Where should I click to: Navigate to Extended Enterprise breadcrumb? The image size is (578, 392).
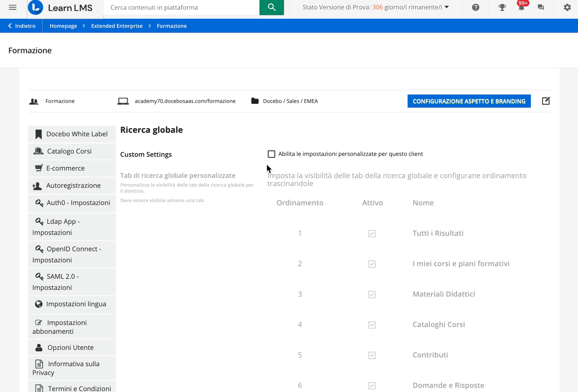click(117, 26)
